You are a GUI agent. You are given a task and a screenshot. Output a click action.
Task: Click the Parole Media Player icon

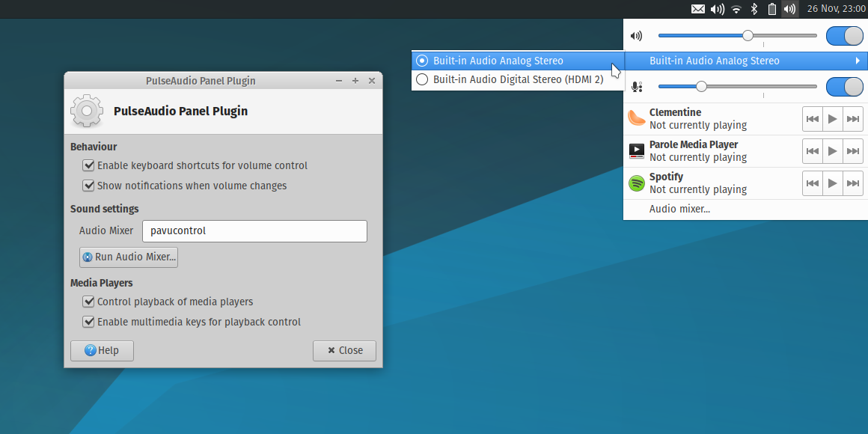tap(637, 150)
